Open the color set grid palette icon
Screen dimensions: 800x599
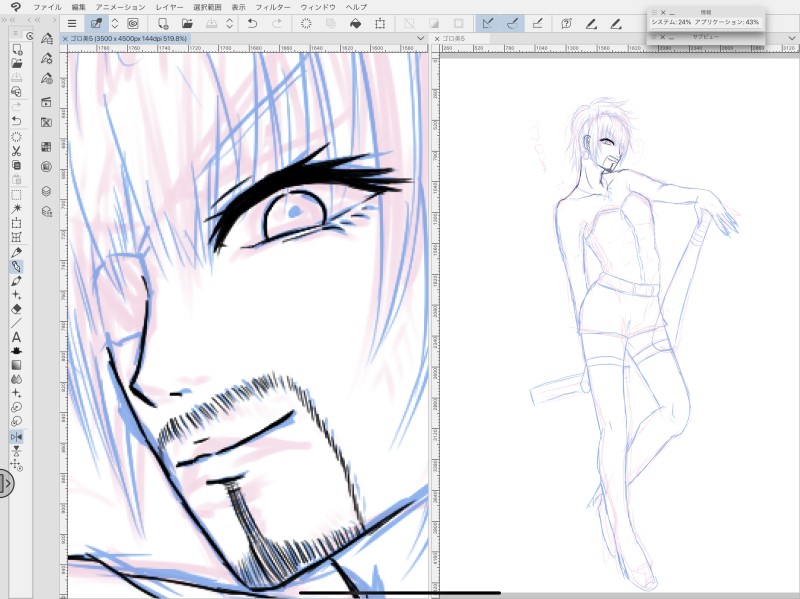[x=46, y=147]
